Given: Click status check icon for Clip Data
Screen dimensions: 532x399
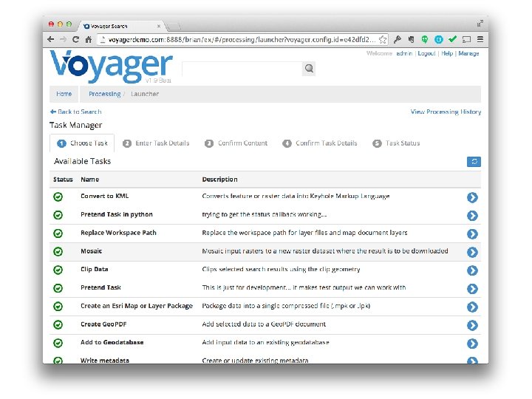Looking at the screenshot, I should [58, 270].
